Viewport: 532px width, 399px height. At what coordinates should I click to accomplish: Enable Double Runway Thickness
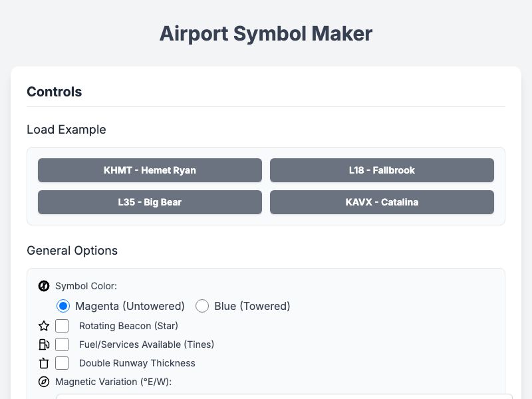click(x=63, y=363)
